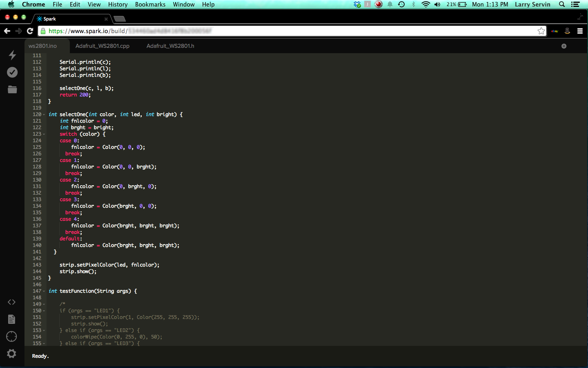The height and width of the screenshot is (368, 588).
Task: Collapse the selectOne function at line 120
Action: 44,114
